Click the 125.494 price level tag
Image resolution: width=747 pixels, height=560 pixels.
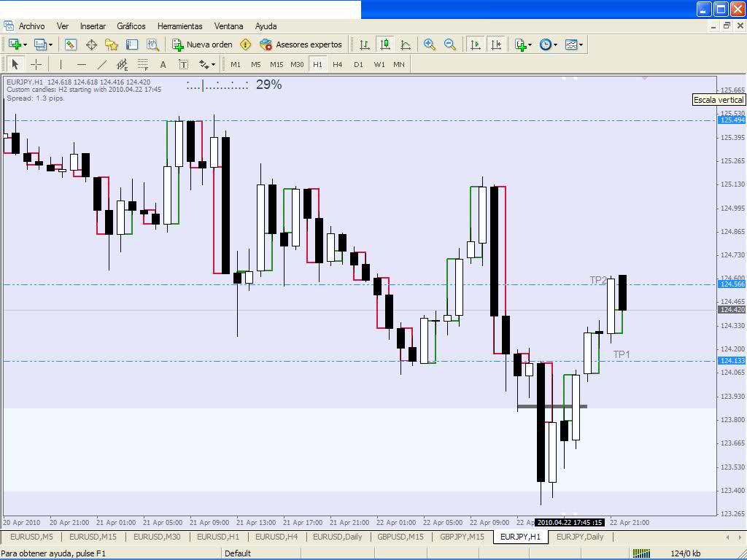pyautogui.click(x=731, y=120)
